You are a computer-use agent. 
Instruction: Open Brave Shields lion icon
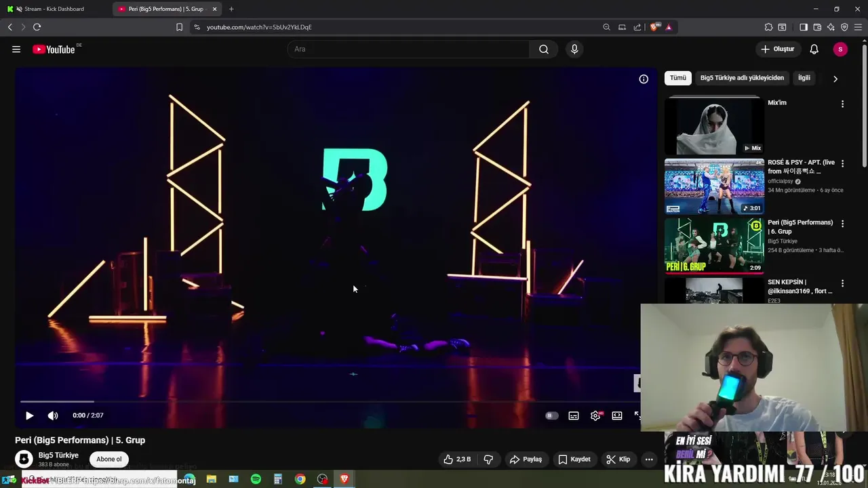coord(654,27)
